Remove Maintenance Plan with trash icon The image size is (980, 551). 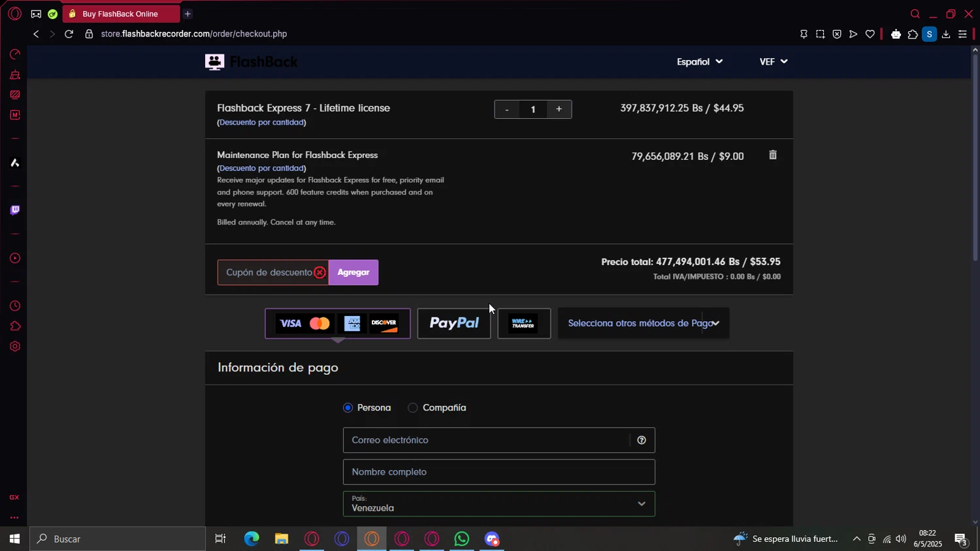[773, 155]
